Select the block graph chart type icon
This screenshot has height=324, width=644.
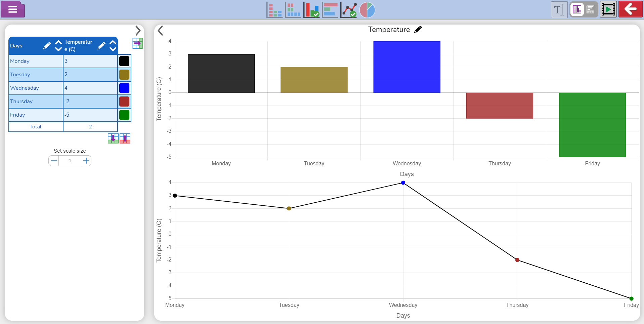coord(293,10)
